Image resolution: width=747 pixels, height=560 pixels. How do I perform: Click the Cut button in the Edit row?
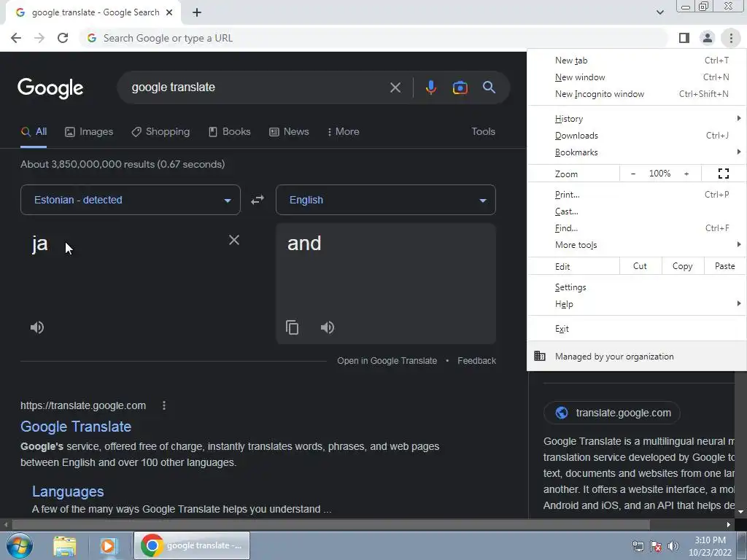(640, 266)
